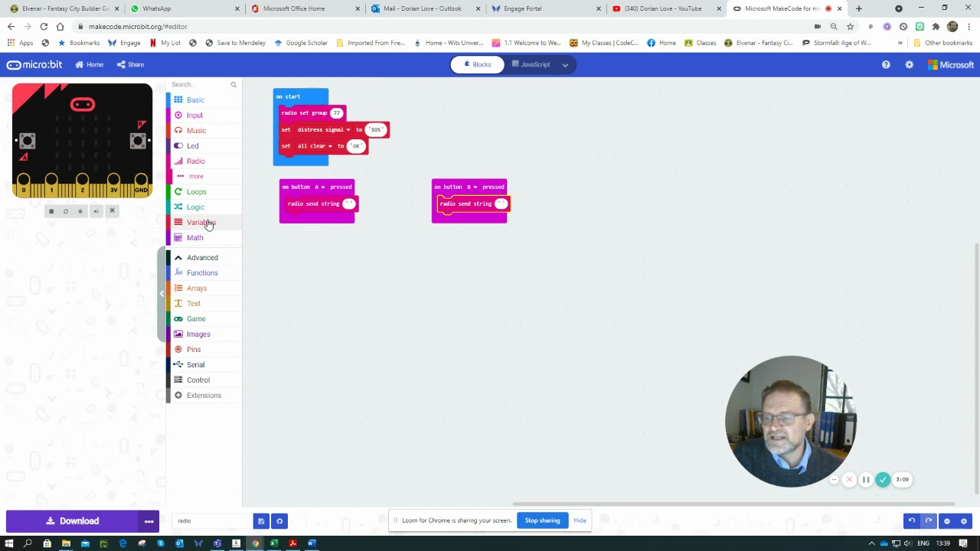The height and width of the screenshot is (551, 980).
Task: Open the Variables blocks category
Action: pos(201,222)
